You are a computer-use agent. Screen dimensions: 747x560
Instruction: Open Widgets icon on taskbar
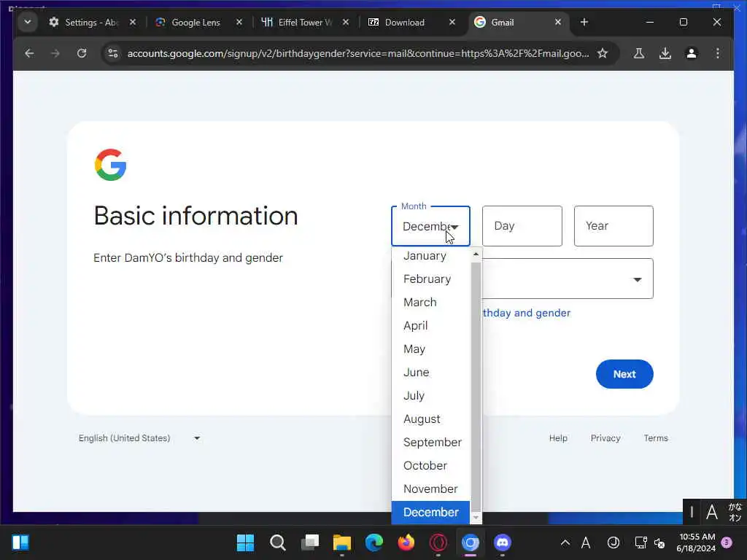click(20, 542)
